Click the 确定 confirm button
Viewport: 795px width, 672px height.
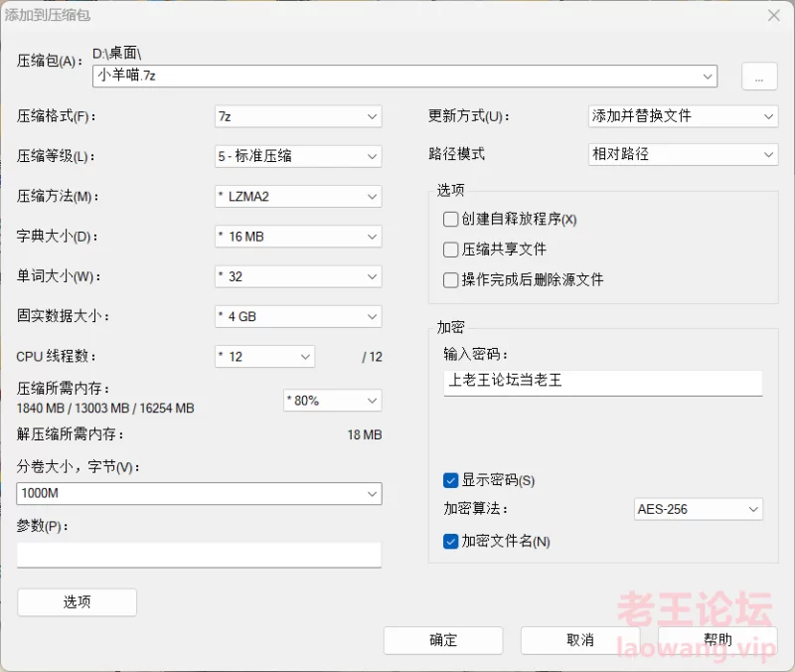pyautogui.click(x=443, y=640)
